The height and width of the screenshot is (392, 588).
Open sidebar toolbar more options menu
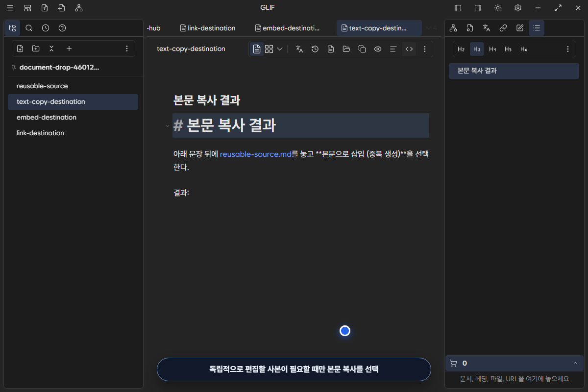pos(127,49)
